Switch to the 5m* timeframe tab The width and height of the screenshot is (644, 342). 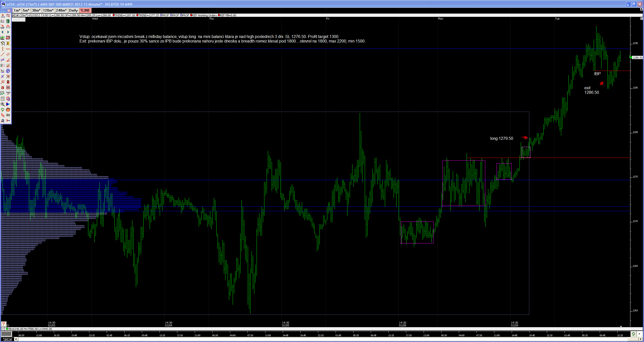pyautogui.click(x=26, y=10)
